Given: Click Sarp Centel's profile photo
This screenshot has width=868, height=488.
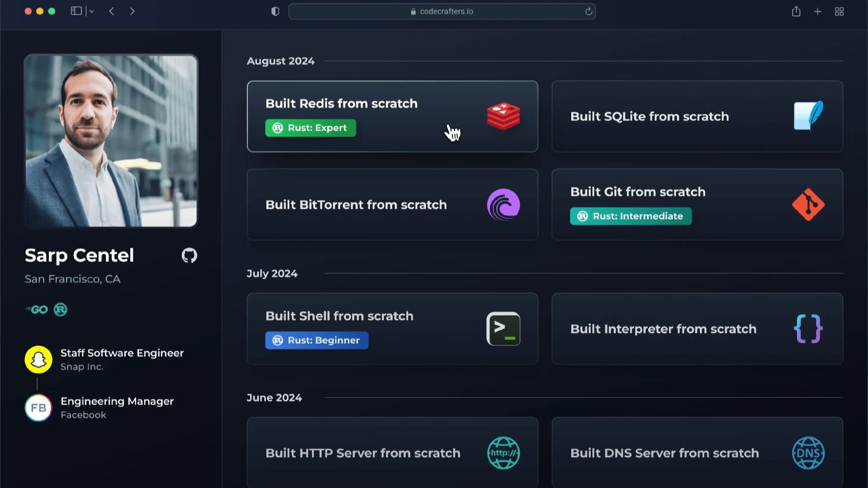Looking at the screenshot, I should coord(111,141).
